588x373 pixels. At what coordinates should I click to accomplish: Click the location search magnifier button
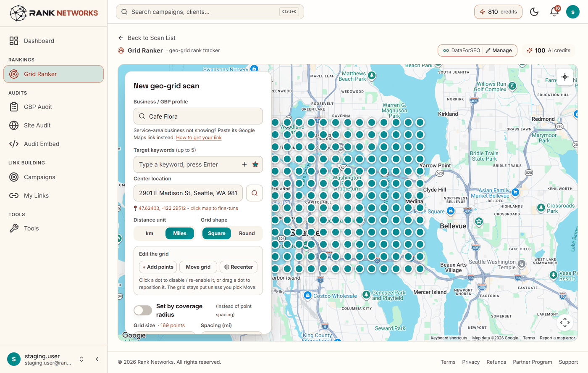click(x=255, y=193)
